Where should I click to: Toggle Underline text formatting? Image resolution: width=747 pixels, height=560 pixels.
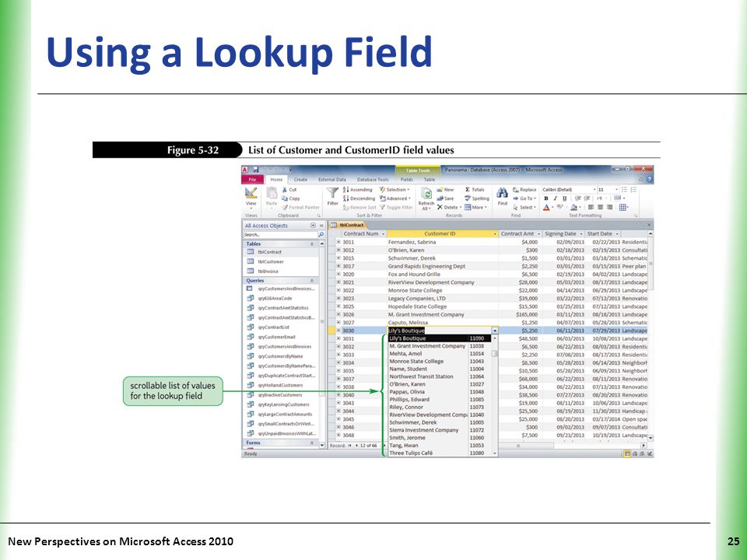pyautogui.click(x=565, y=198)
